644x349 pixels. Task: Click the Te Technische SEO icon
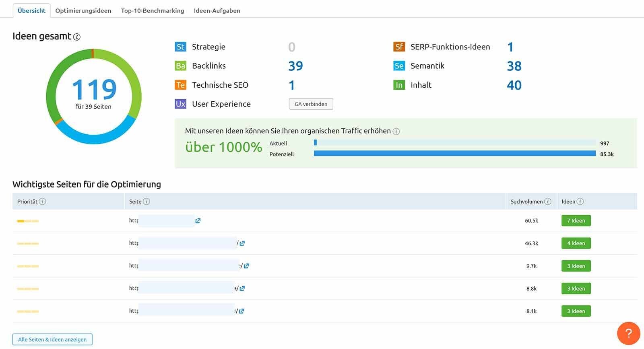tap(180, 85)
